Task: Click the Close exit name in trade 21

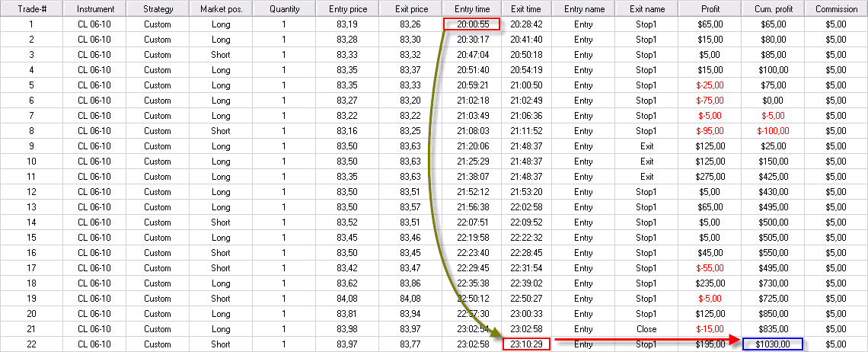Action: (x=646, y=329)
